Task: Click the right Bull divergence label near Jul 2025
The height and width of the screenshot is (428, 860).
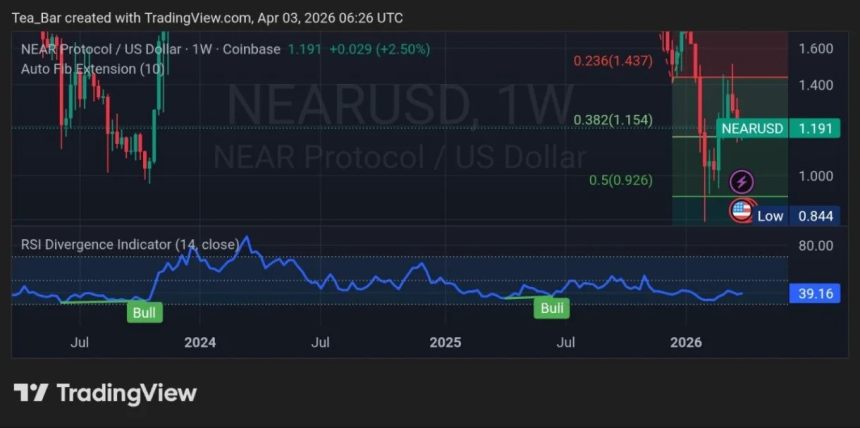Action: coord(552,308)
